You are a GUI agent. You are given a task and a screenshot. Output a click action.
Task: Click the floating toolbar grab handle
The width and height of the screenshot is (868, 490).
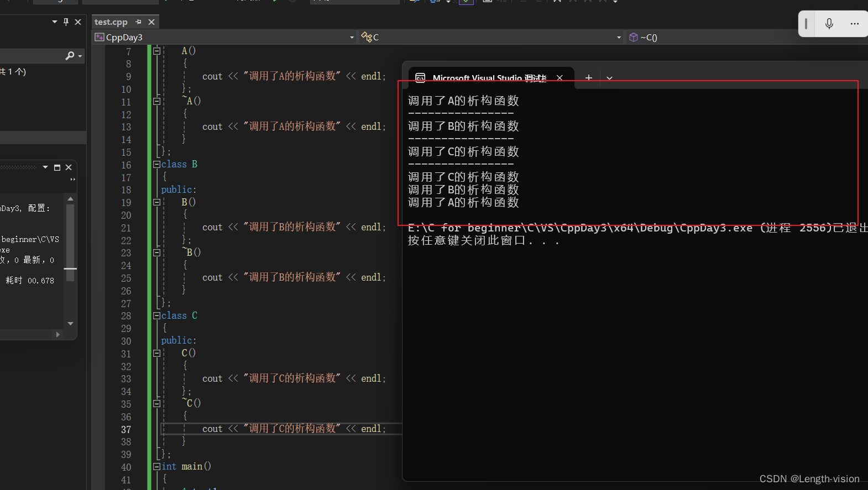point(806,24)
